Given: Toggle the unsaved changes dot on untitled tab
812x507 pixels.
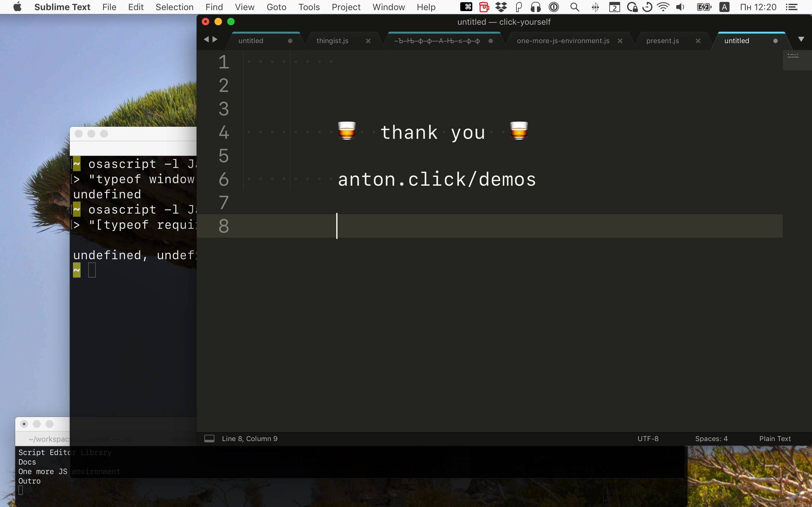Looking at the screenshot, I should coord(775,40).
